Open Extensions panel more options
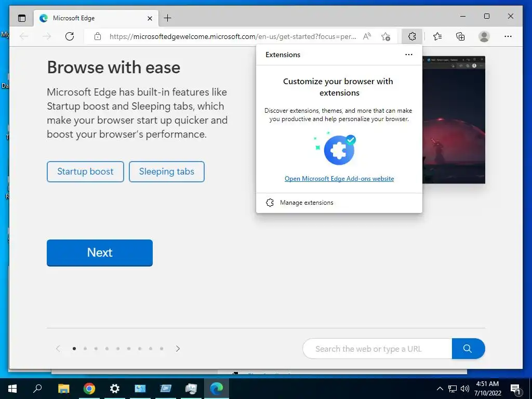This screenshot has height=399, width=532. [x=409, y=55]
